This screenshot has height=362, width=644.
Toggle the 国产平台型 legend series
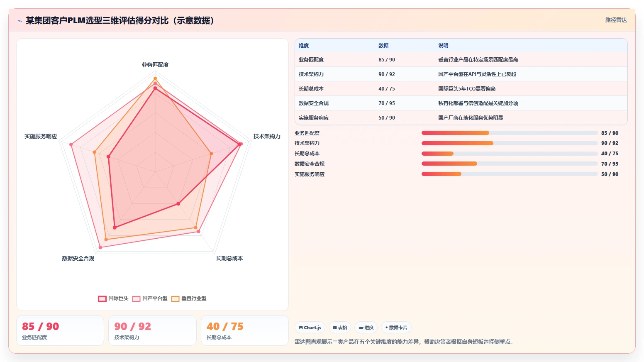[x=150, y=298]
